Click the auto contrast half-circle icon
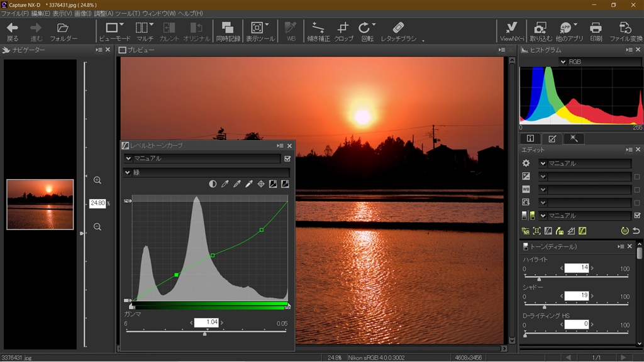The height and width of the screenshot is (362, 644). [213, 184]
